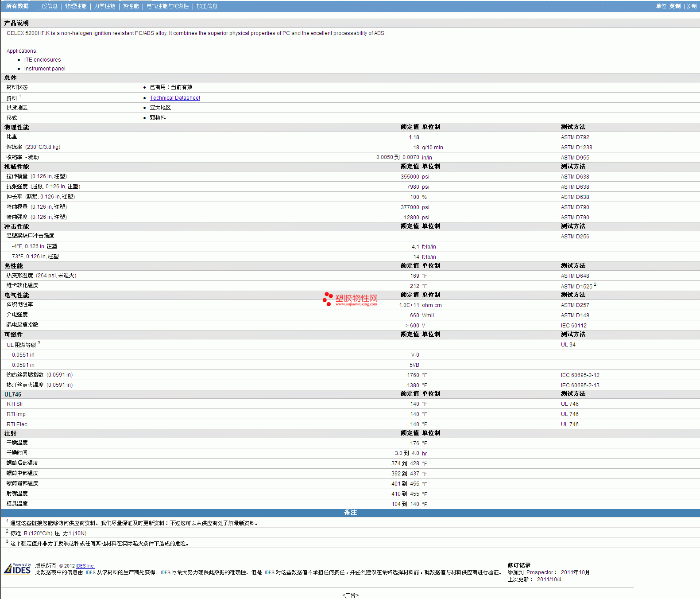Switch units to 公制
This screenshot has width=700, height=599.
(x=691, y=6)
